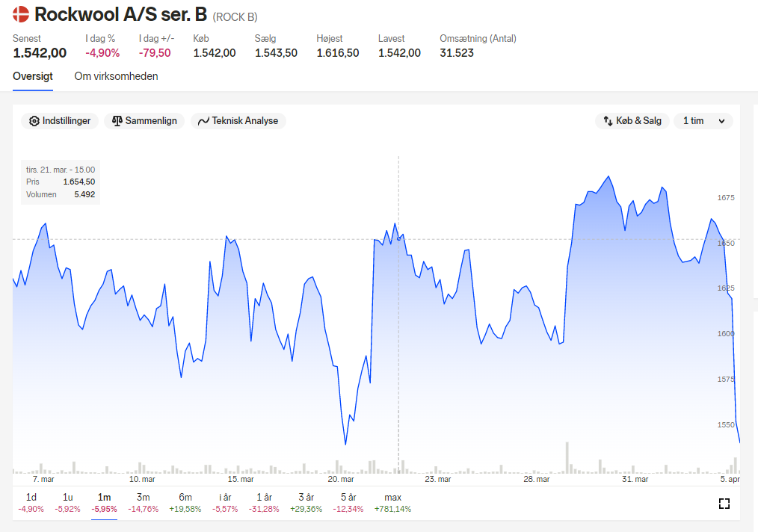Select the 1m time range
758x532 pixels.
pos(105,503)
